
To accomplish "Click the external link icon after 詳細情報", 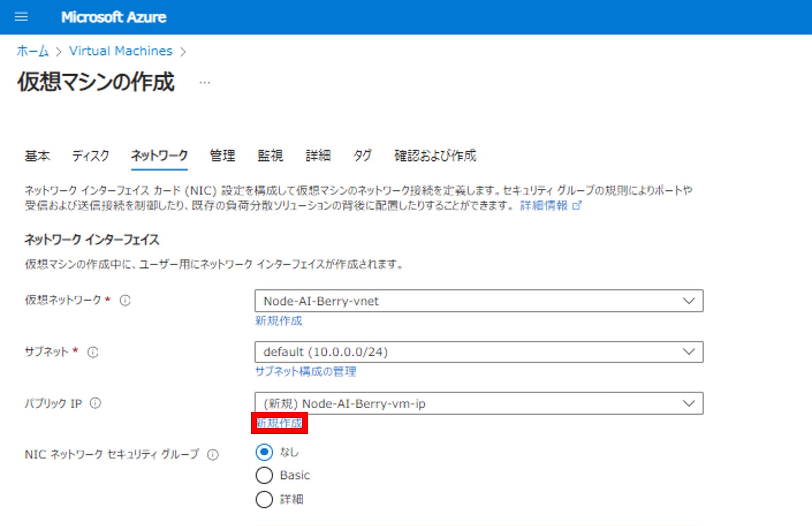I will point(577,205).
